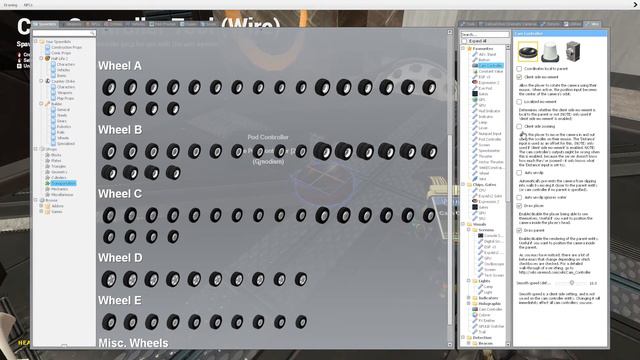Screen dimensions: 640x360
Task: Select the Wire tab in tool panel
Action: (x=592, y=24)
